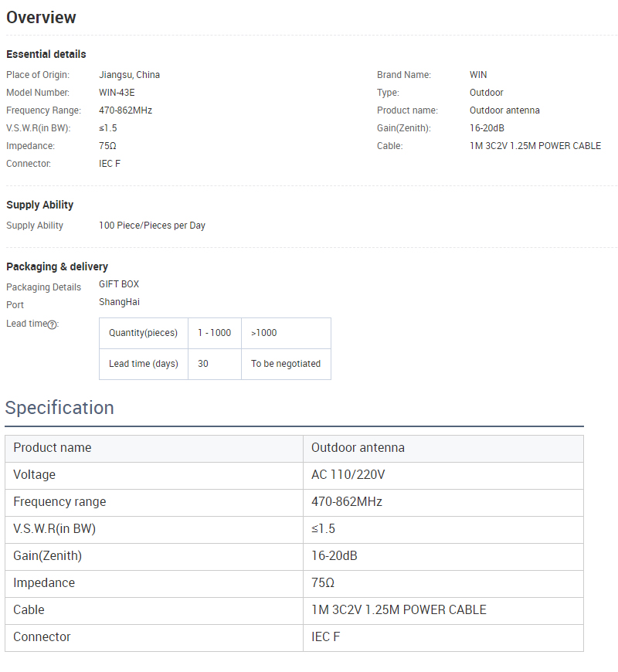This screenshot has height=672, width=618.
Task: Click the Lead time help question-mark icon
Action: pyautogui.click(x=52, y=324)
